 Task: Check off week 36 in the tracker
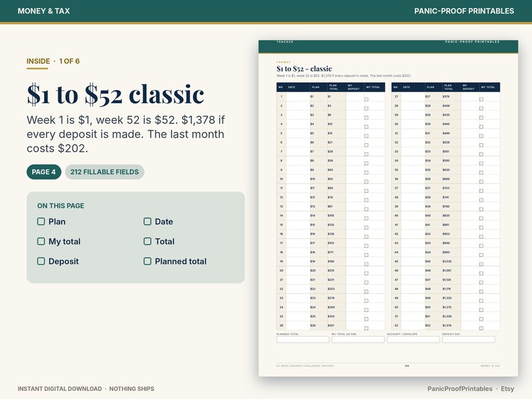[x=481, y=181]
